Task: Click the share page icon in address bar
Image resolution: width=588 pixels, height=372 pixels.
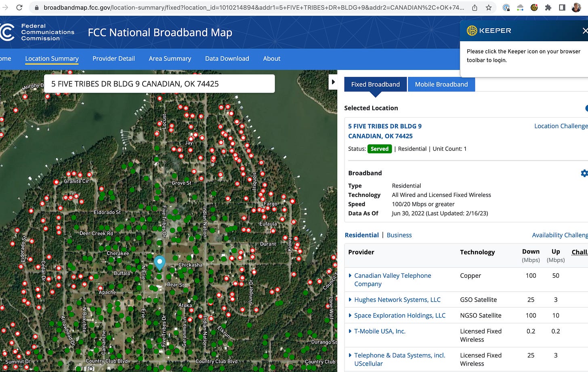Action: [475, 7]
